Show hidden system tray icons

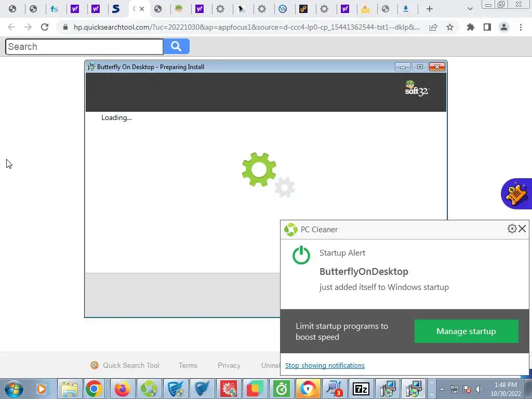tap(442, 389)
